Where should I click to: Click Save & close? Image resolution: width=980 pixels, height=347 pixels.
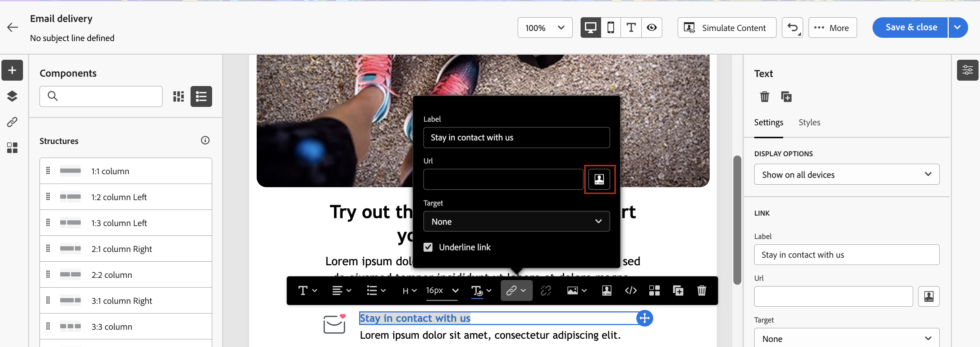(x=910, y=27)
